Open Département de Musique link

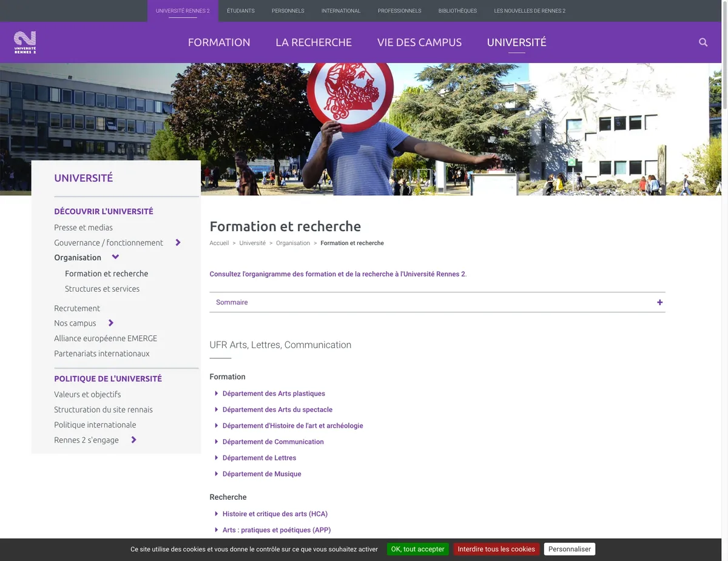point(261,474)
